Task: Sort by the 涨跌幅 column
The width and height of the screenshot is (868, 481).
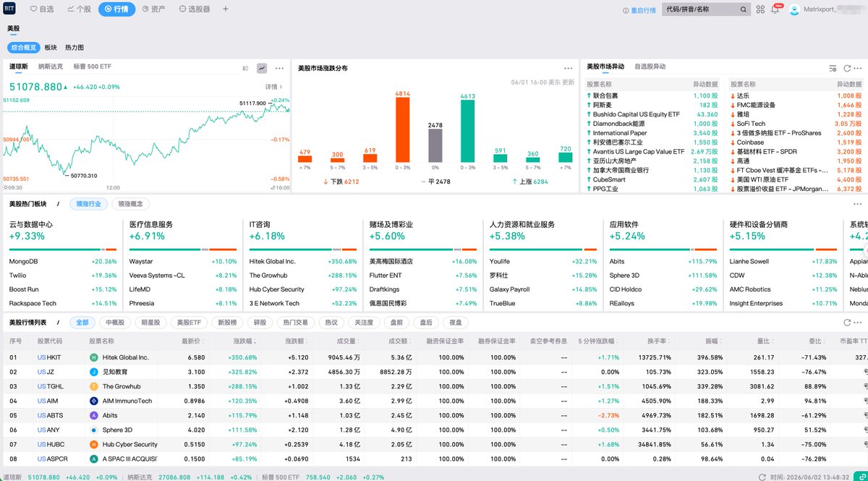Action: coord(244,341)
